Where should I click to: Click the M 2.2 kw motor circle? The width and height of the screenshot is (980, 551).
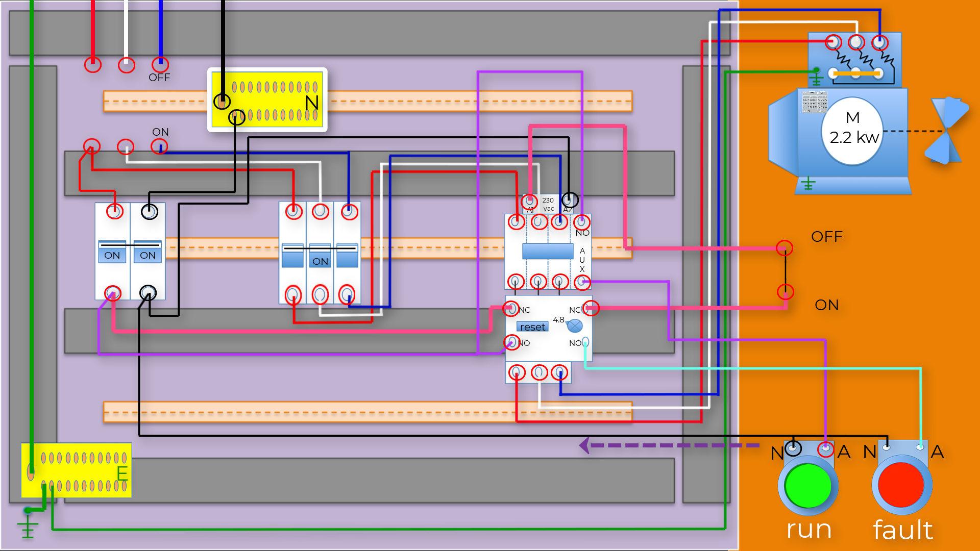[853, 131]
